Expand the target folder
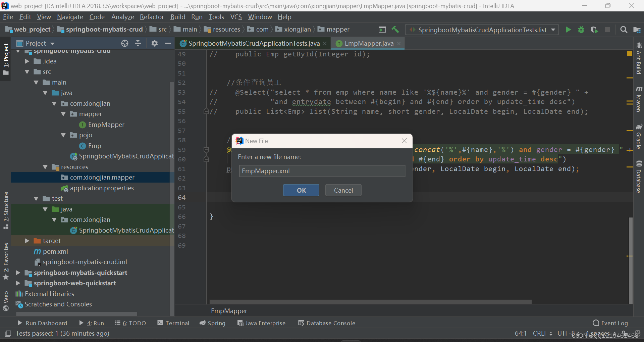This screenshot has height=342, width=644. click(x=27, y=241)
